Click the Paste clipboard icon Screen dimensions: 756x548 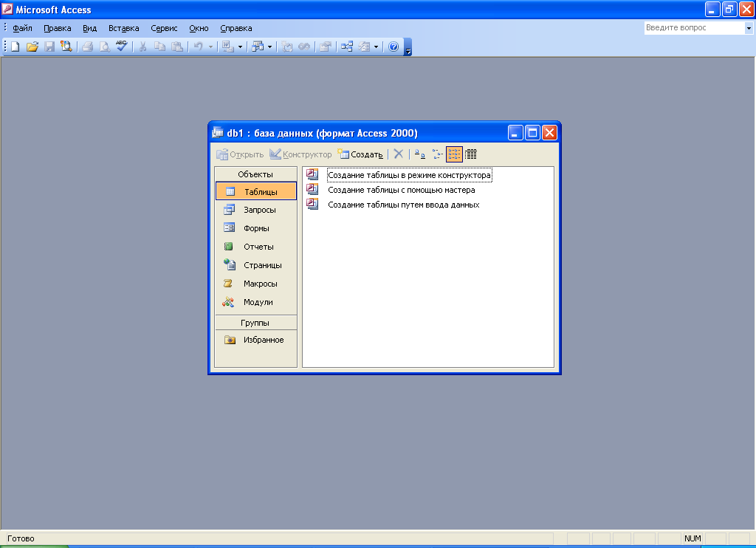click(177, 47)
